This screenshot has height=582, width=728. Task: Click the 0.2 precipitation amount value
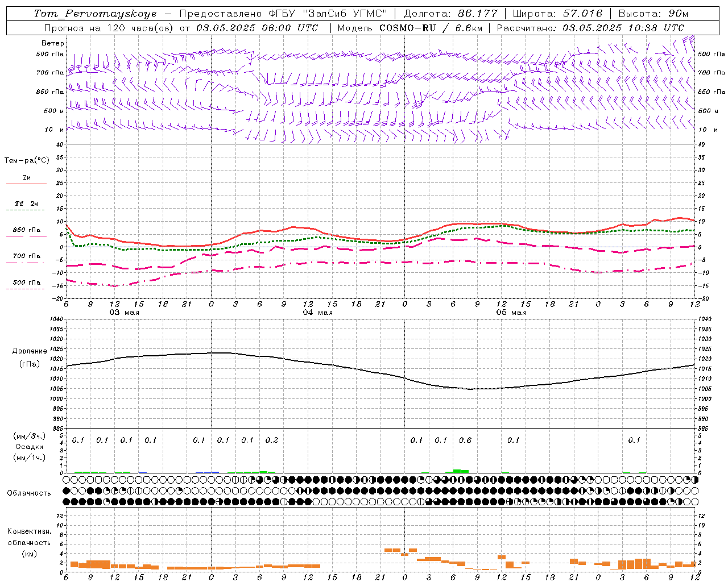[x=272, y=440]
